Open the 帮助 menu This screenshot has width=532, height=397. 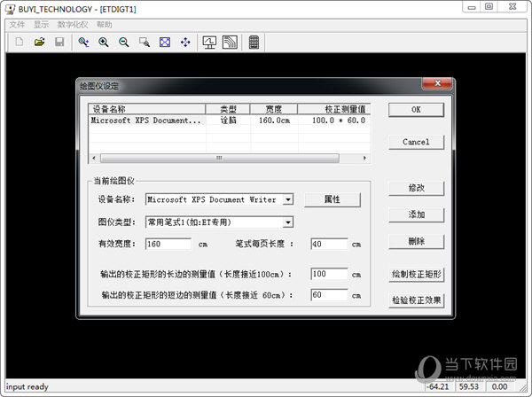pyautogui.click(x=104, y=25)
